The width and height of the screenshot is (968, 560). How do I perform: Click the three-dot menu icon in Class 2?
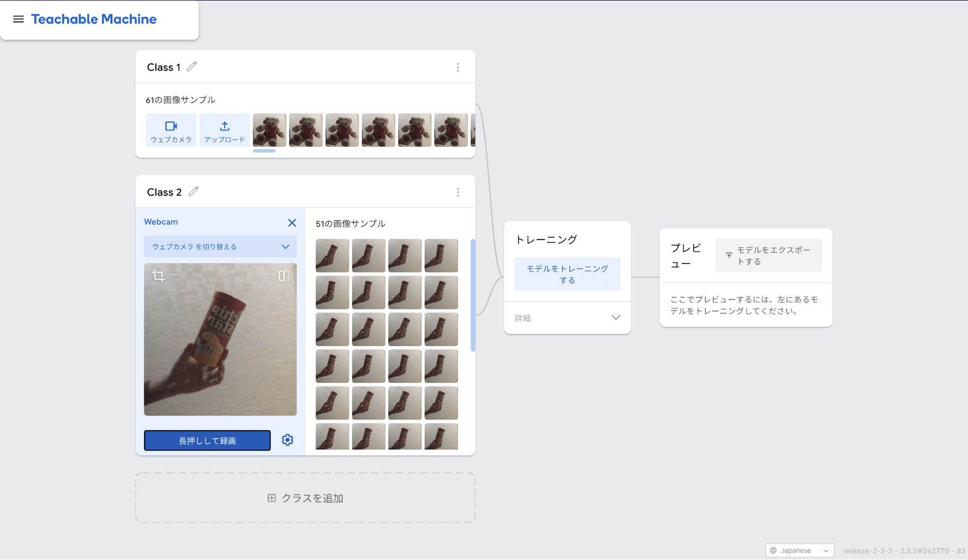tap(458, 192)
